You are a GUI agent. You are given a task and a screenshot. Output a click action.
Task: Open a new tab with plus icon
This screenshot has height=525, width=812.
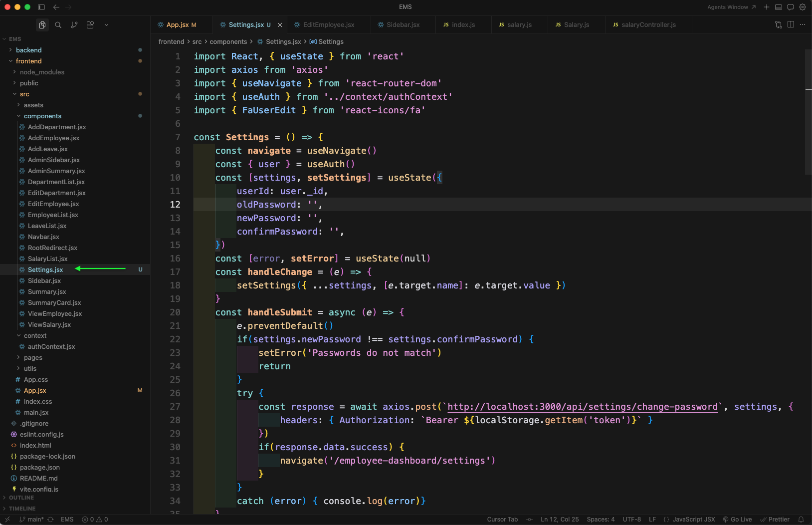pos(767,7)
